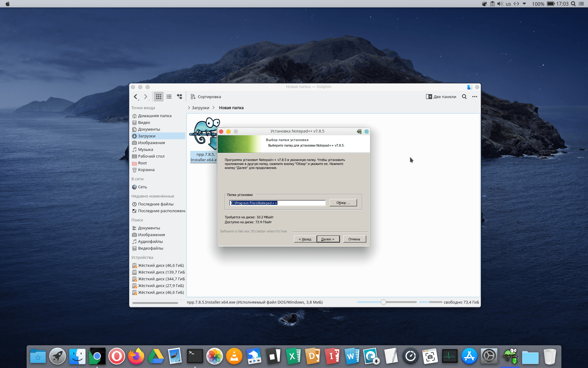Select the npp.7.8.5.Installer.x64.exe file
The width and height of the screenshot is (588, 368).
(x=204, y=140)
